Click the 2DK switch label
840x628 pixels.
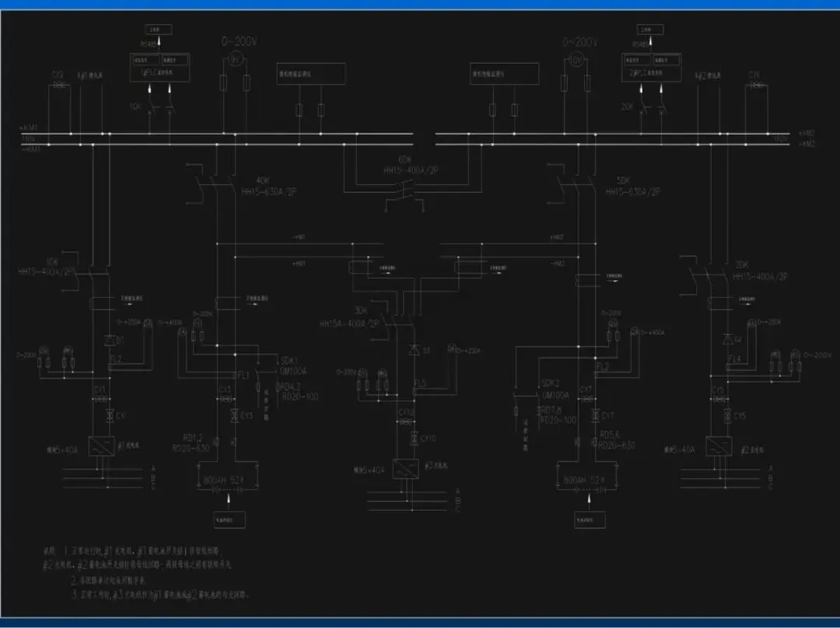[x=742, y=265]
